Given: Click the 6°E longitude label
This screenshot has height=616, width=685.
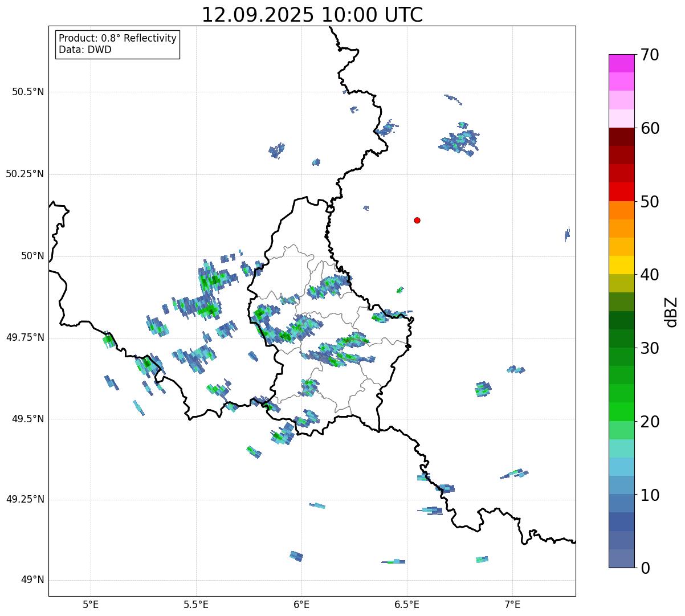Looking at the screenshot, I should coord(301,604).
